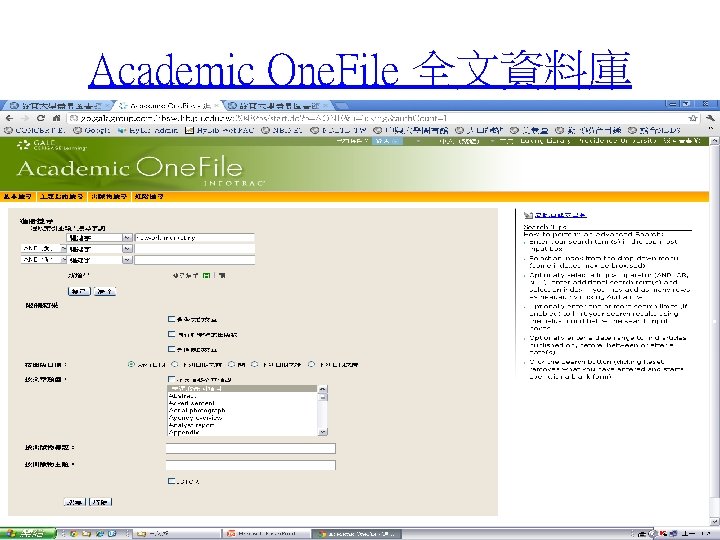The height and width of the screenshot is (540, 720).
Task: Open the Windows Start button
Action: pos(28,534)
